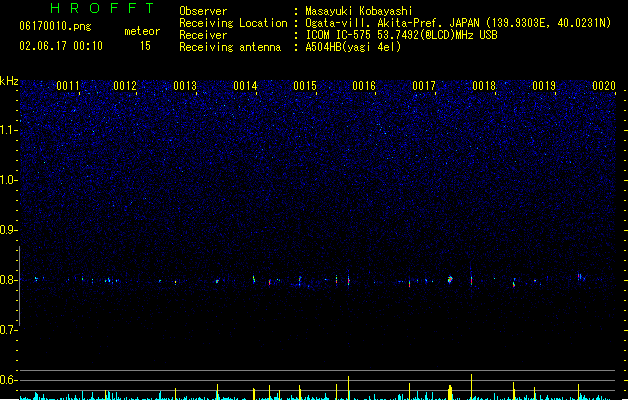Click the meteor count label
Image resolution: width=629 pixels, height=400 pixels.
[142, 31]
